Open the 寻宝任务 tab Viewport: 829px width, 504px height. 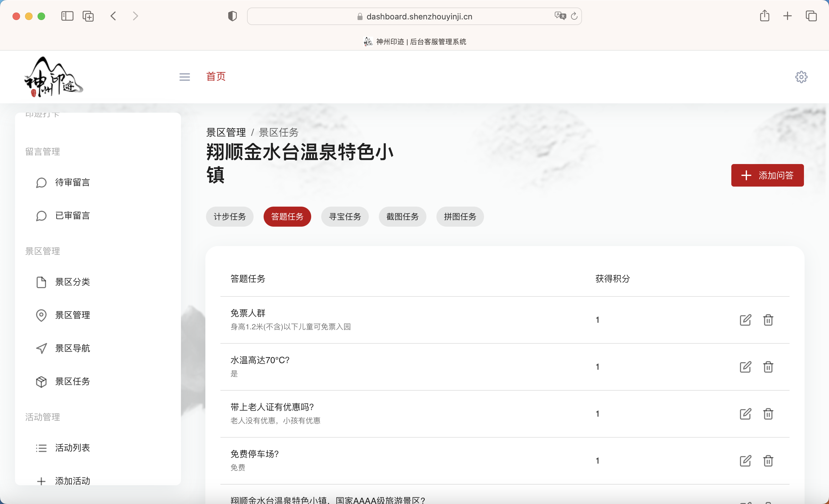(344, 217)
